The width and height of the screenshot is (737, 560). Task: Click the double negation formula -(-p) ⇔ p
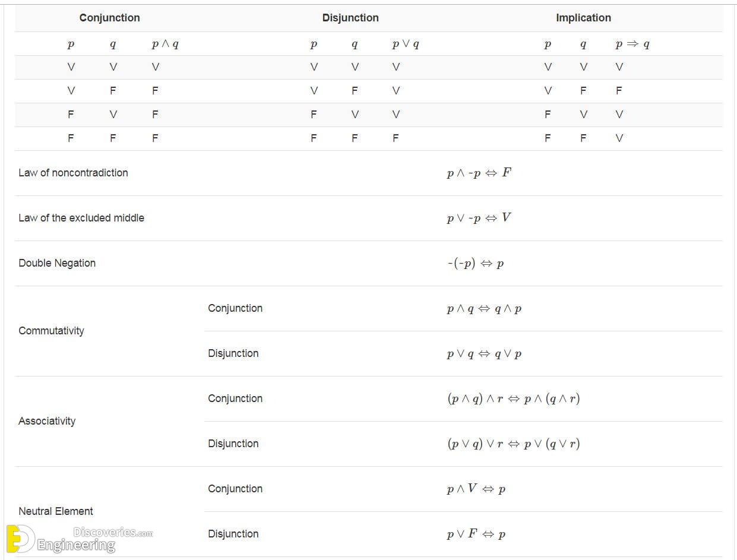(x=476, y=263)
